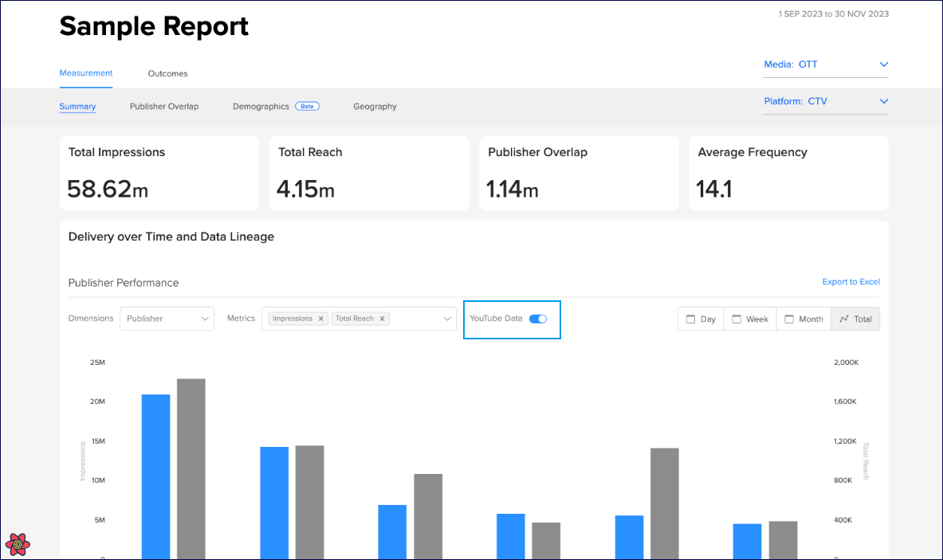Switch to the Measurement tab

[86, 72]
